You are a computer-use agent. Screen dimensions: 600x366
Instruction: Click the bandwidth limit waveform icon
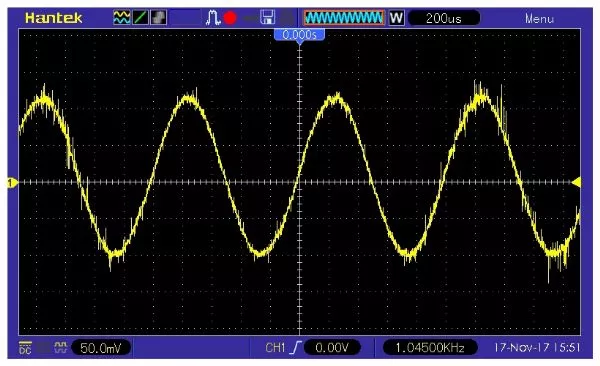pyautogui.click(x=61, y=347)
